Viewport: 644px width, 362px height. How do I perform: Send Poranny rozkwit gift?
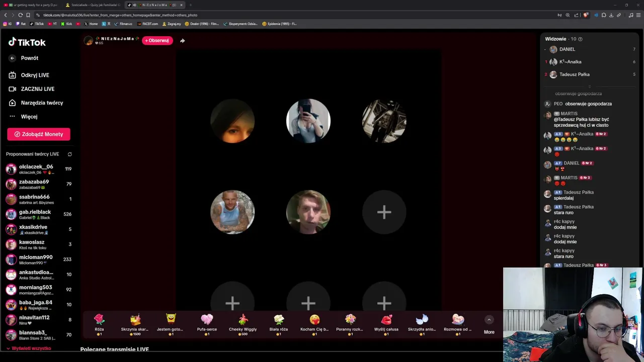coord(350,324)
